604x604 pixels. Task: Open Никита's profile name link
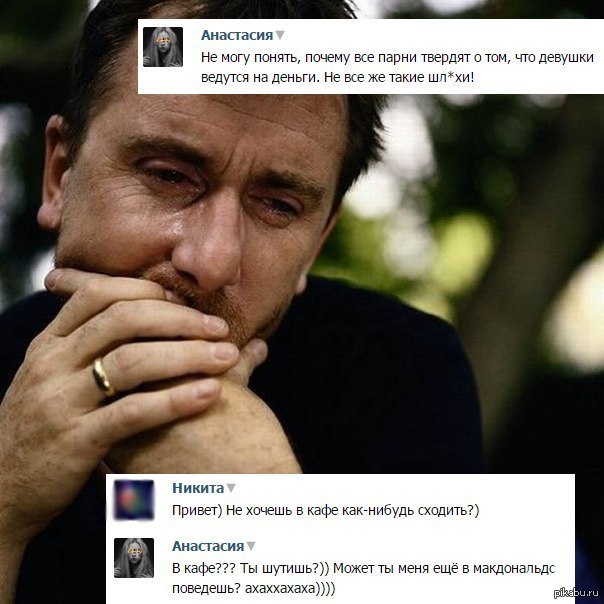click(198, 488)
